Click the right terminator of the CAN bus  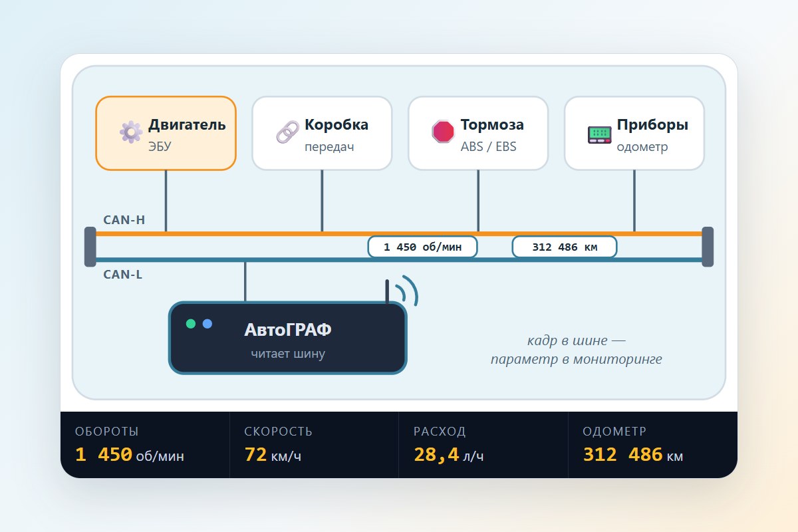coord(708,247)
